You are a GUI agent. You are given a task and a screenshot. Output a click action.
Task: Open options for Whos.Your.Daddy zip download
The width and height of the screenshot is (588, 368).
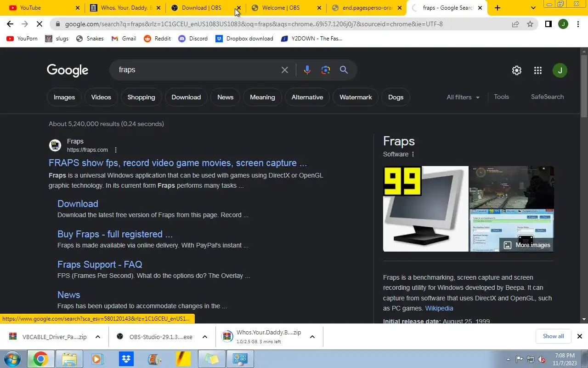312,337
